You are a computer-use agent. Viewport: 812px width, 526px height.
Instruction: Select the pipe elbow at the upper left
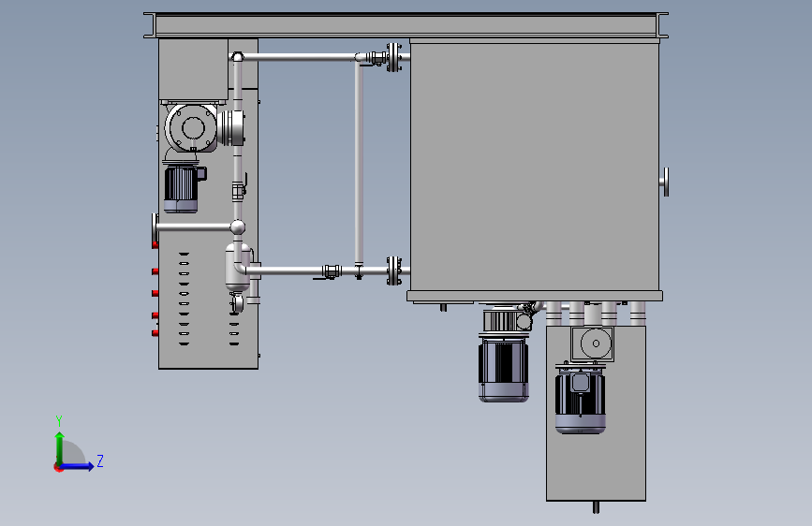pos(237,56)
